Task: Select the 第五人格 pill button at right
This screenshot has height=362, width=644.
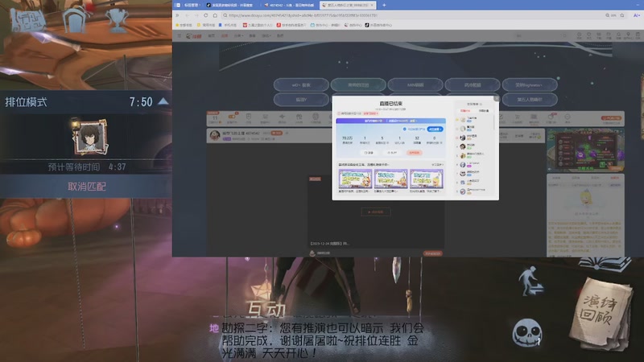Action: [530, 100]
